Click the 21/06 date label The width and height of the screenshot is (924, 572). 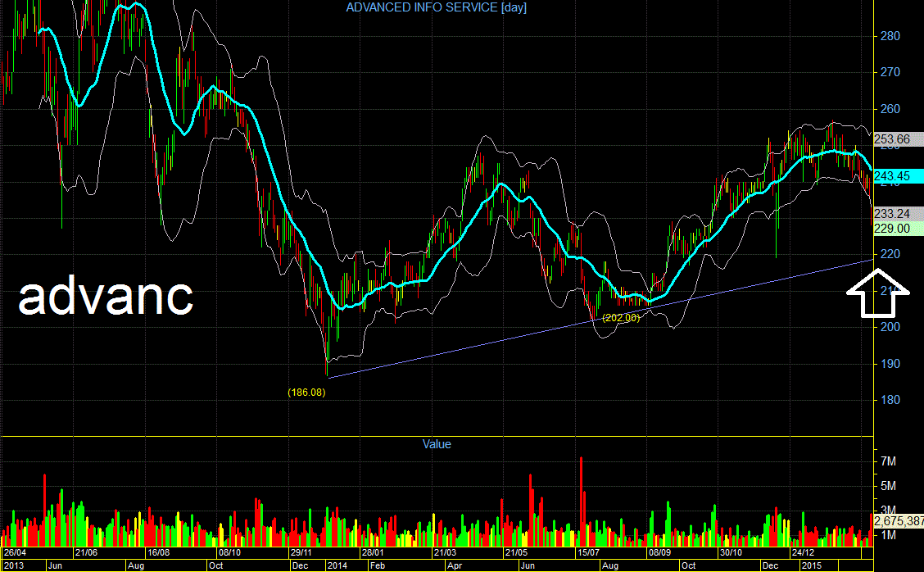[x=86, y=552]
